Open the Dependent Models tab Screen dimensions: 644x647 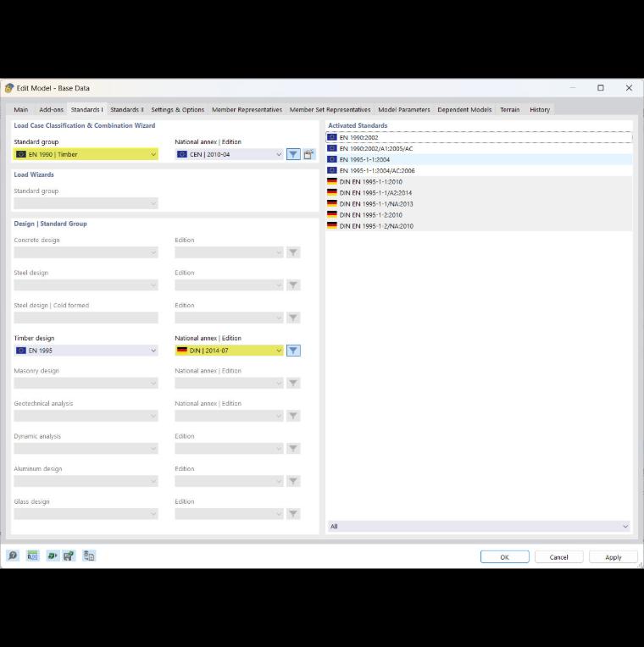[x=464, y=109]
